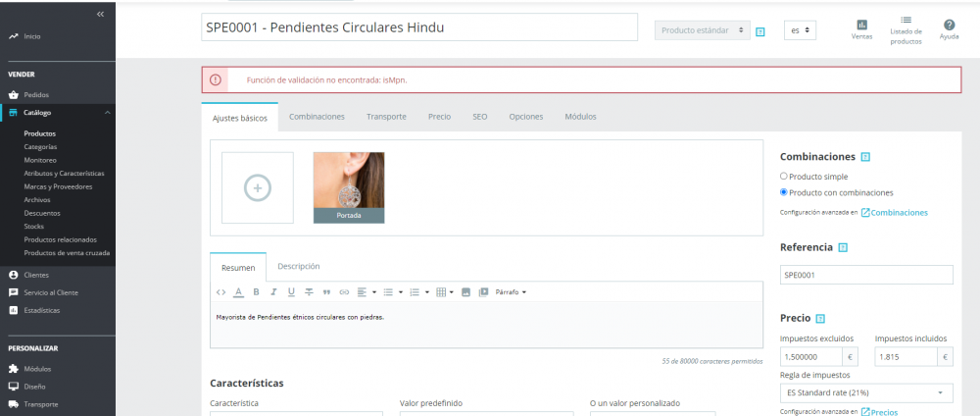Viewport: 980px width, 416px height.
Task: Open Marcas y Proveedores submenu
Action: [x=58, y=186]
